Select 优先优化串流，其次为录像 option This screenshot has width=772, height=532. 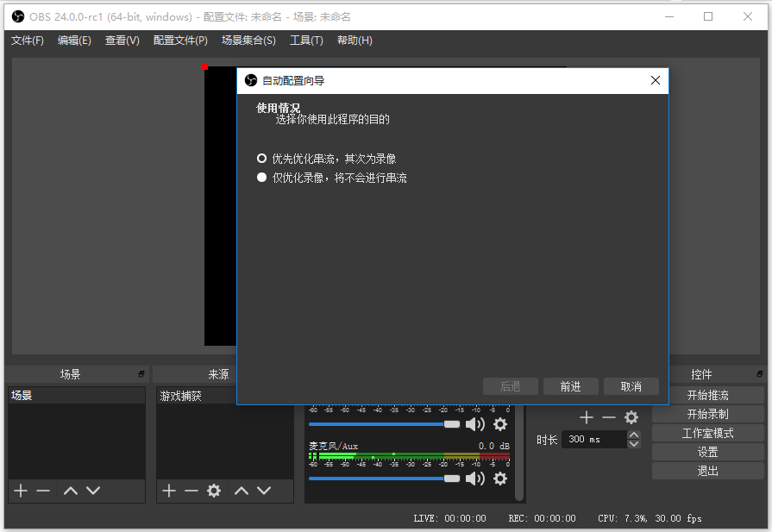260,158
